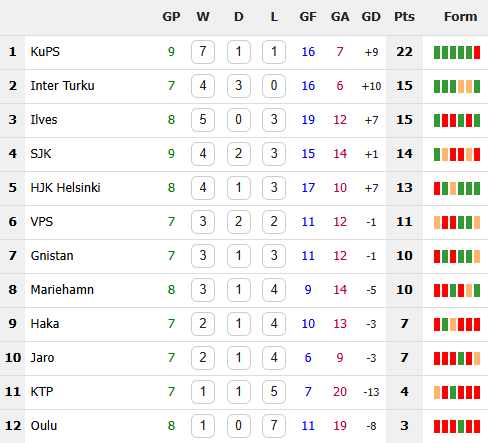
Task: Click Oulu losses box showing 7
Action: [x=274, y=426]
